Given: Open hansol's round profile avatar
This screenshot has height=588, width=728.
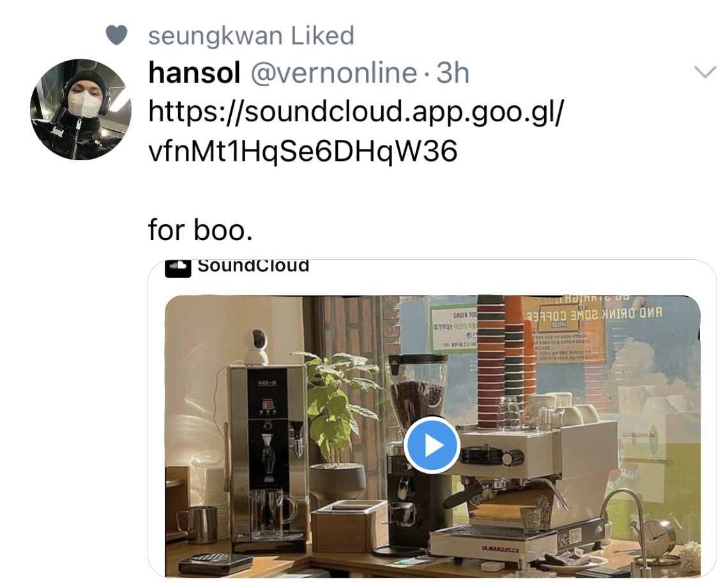Looking at the screenshot, I should click(80, 110).
